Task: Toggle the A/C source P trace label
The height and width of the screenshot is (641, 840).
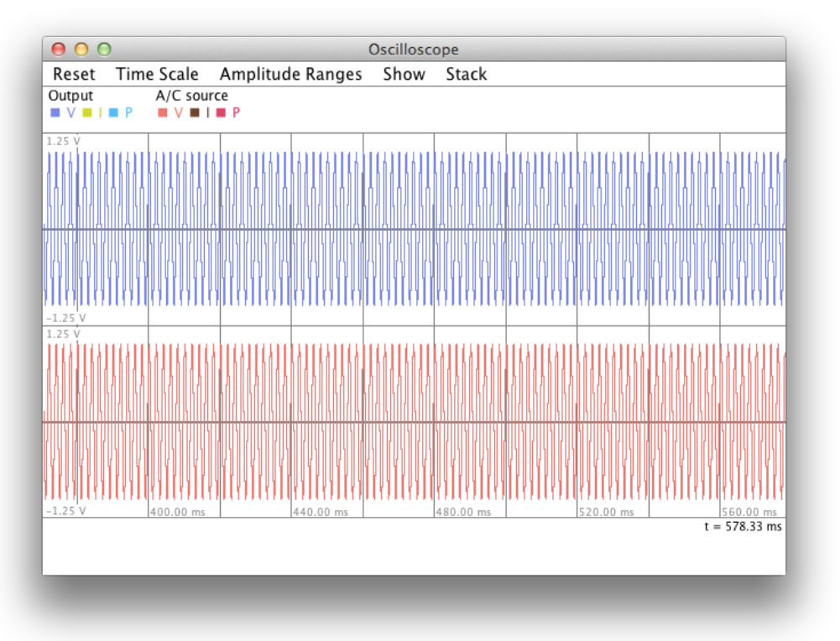Action: coord(237,112)
